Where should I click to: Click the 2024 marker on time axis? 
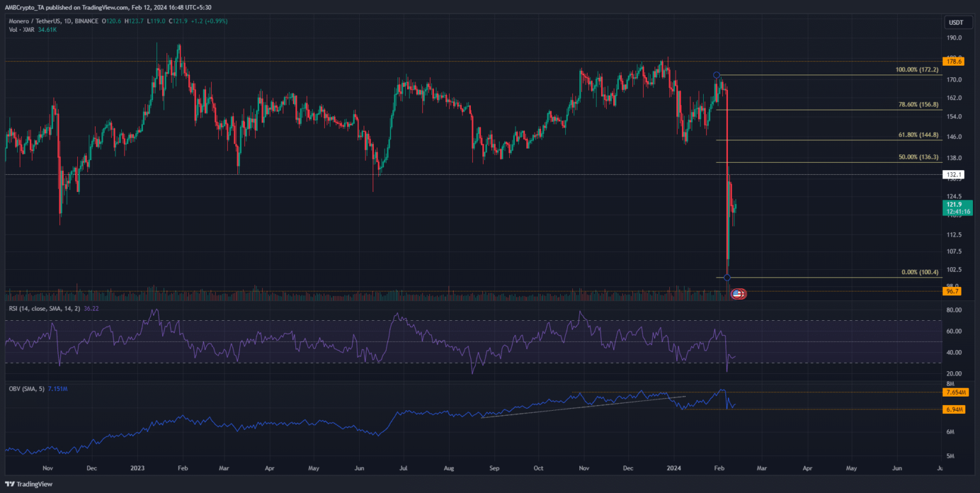[674, 467]
